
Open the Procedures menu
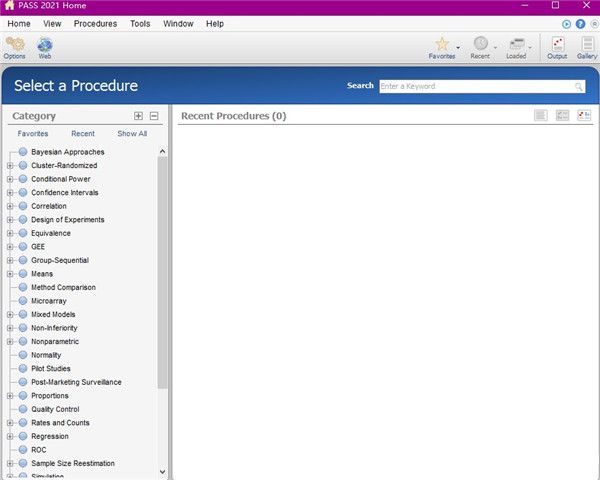tap(95, 23)
